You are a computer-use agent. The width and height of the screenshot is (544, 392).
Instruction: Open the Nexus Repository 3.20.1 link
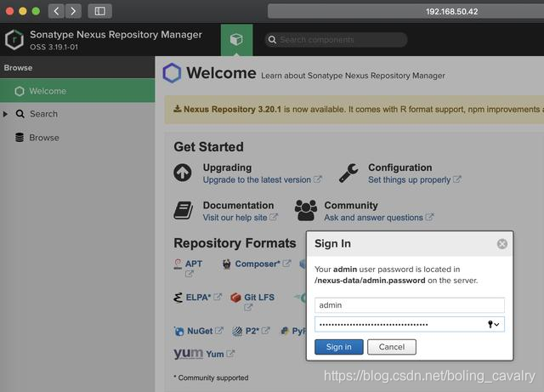(232, 110)
